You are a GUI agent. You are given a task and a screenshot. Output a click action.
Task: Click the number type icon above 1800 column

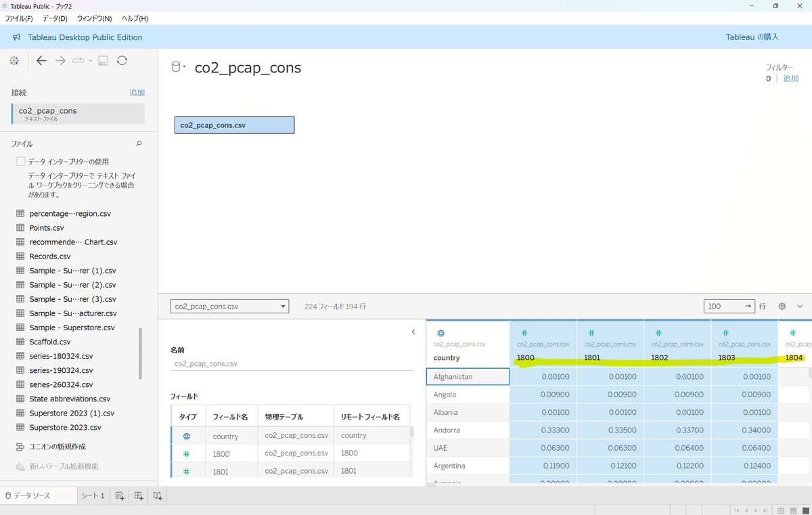[x=524, y=333]
